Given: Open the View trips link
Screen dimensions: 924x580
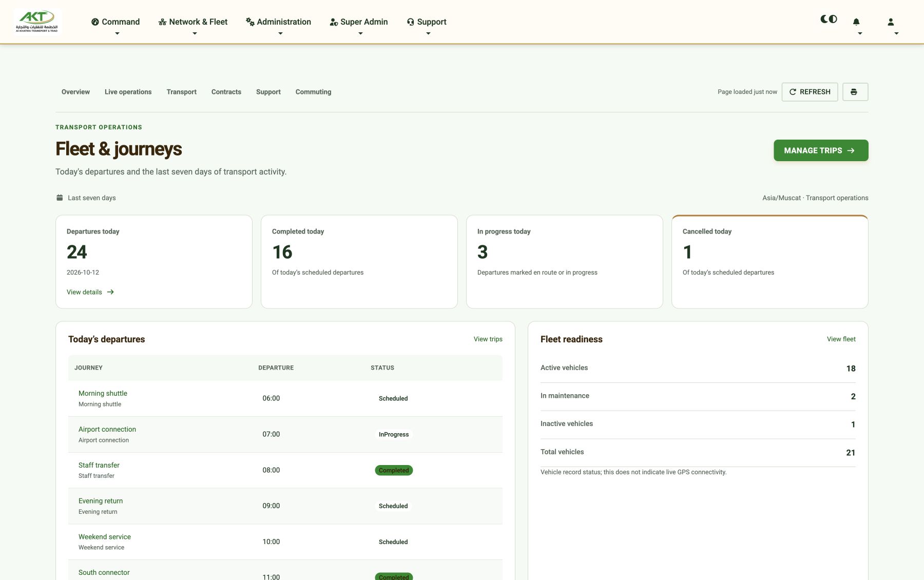Looking at the screenshot, I should coord(488,339).
